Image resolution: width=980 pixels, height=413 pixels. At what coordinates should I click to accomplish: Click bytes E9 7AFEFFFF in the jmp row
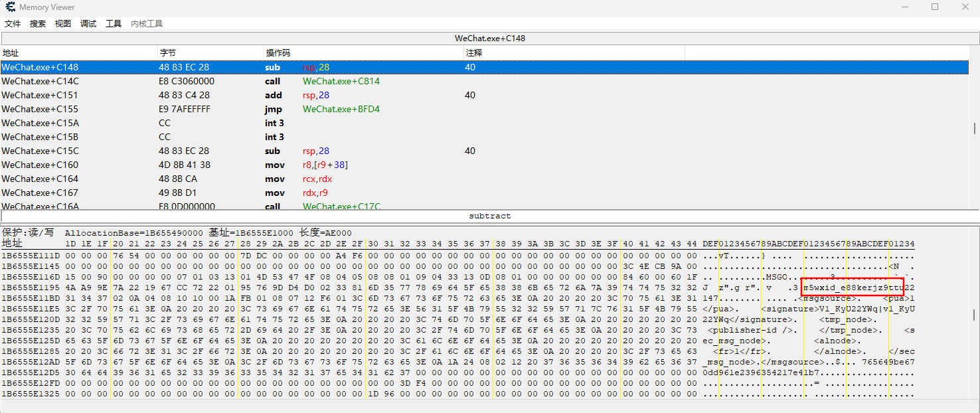185,109
